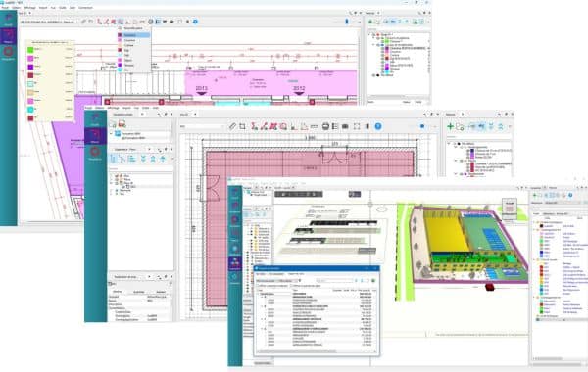The height and width of the screenshot is (372, 588).
Task: Click the double-chevron down icon in middle window tree toolbar
Action: [x=143, y=159]
